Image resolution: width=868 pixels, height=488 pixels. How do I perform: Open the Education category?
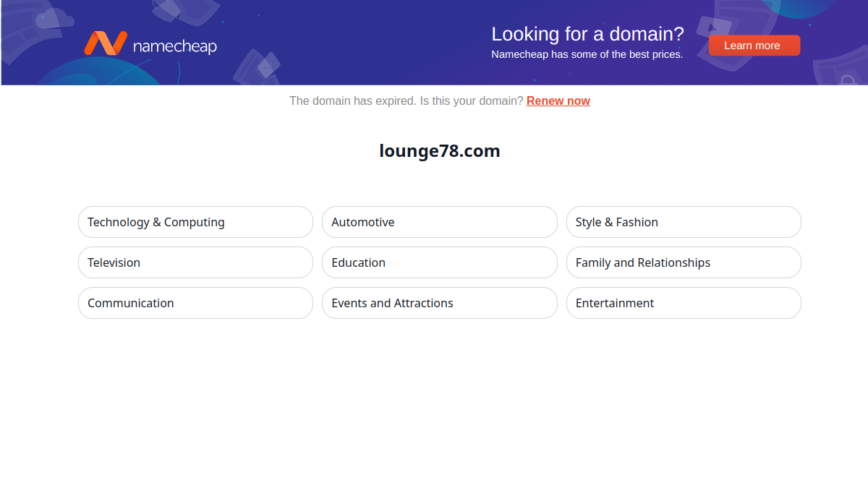[440, 262]
